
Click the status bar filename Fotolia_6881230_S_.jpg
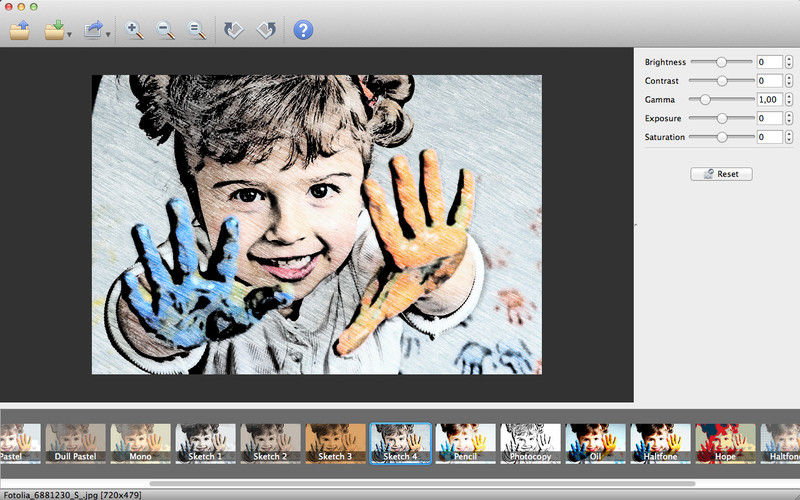pyautogui.click(x=49, y=495)
